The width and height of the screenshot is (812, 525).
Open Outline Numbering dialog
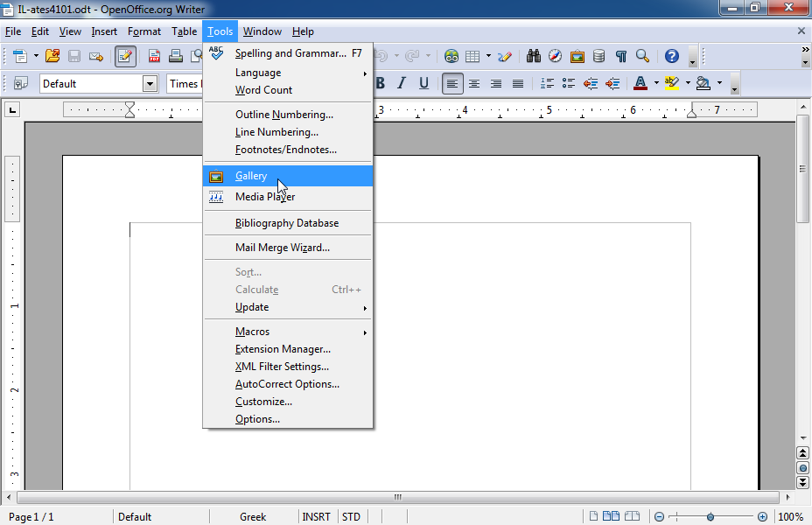288,115
